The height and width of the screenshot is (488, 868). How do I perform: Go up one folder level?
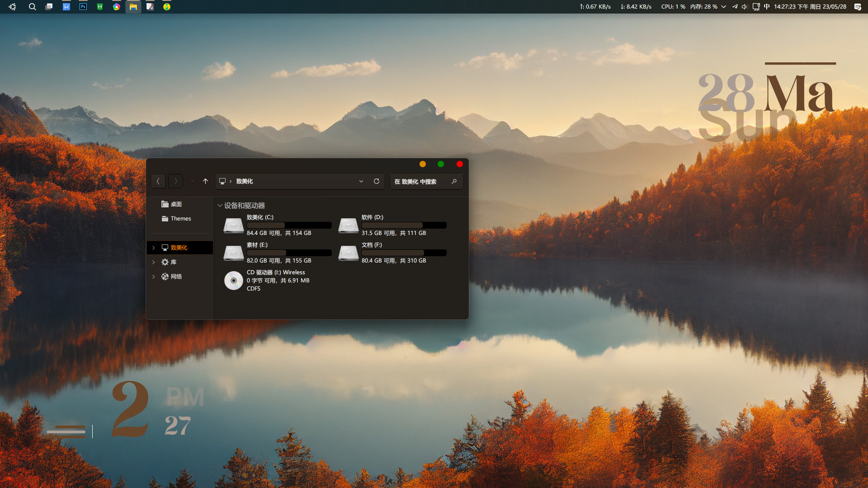point(205,181)
